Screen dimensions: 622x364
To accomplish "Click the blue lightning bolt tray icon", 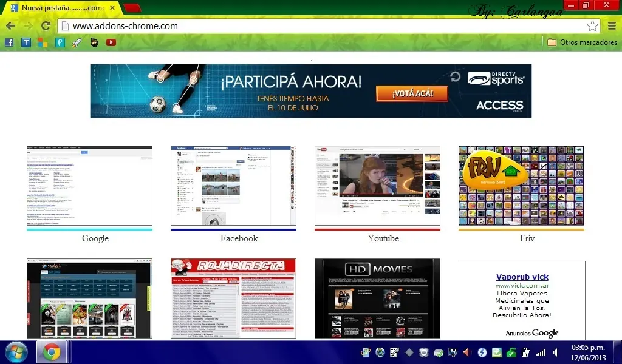I will pyautogui.click(x=482, y=352).
